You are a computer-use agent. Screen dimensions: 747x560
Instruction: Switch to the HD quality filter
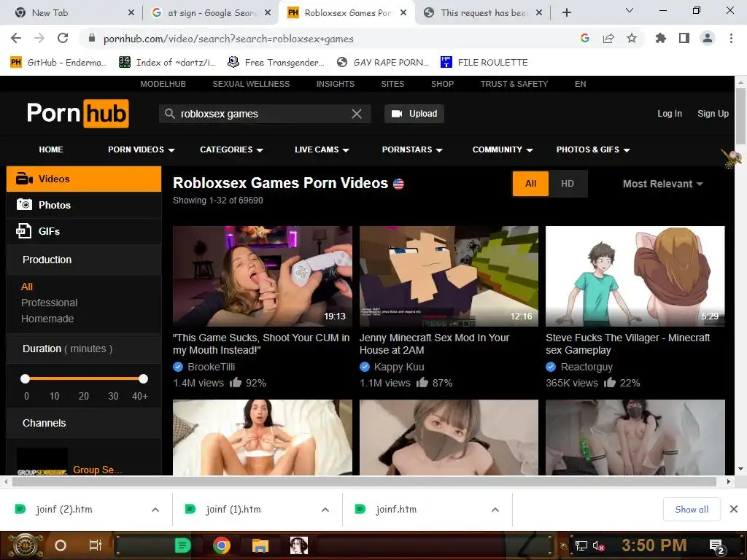(x=568, y=184)
